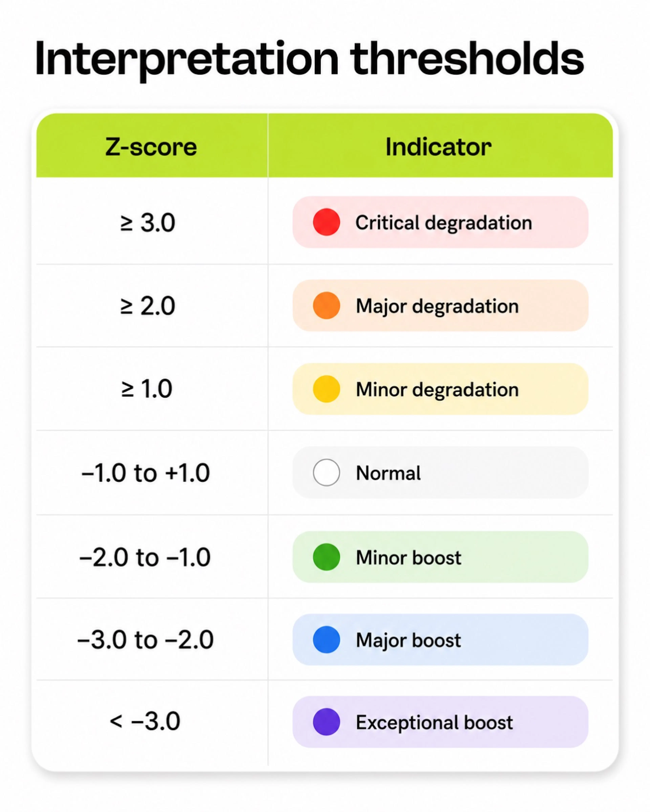The width and height of the screenshot is (650, 812).
Task: Click the white Normal indicator circle
Action: [326, 472]
